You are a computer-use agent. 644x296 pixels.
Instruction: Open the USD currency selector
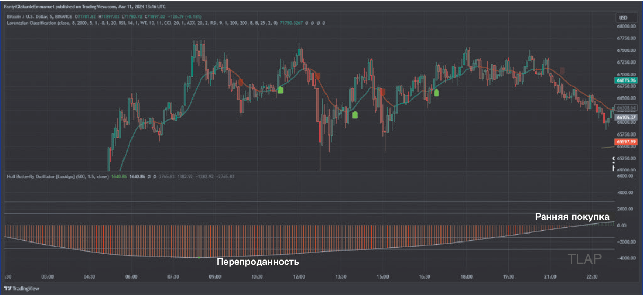click(x=623, y=17)
